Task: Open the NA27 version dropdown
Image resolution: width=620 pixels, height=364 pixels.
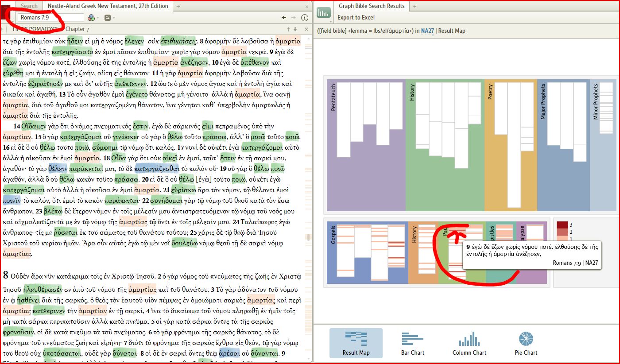Action: coord(427,31)
